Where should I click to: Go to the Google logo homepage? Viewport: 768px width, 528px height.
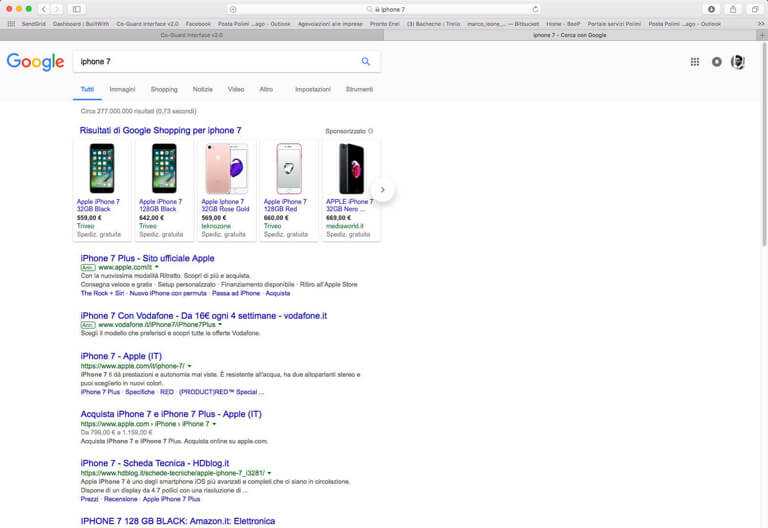pos(35,62)
